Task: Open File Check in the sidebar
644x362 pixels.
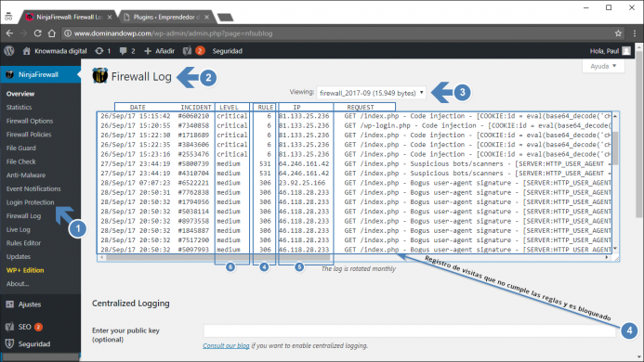Action: tap(21, 162)
